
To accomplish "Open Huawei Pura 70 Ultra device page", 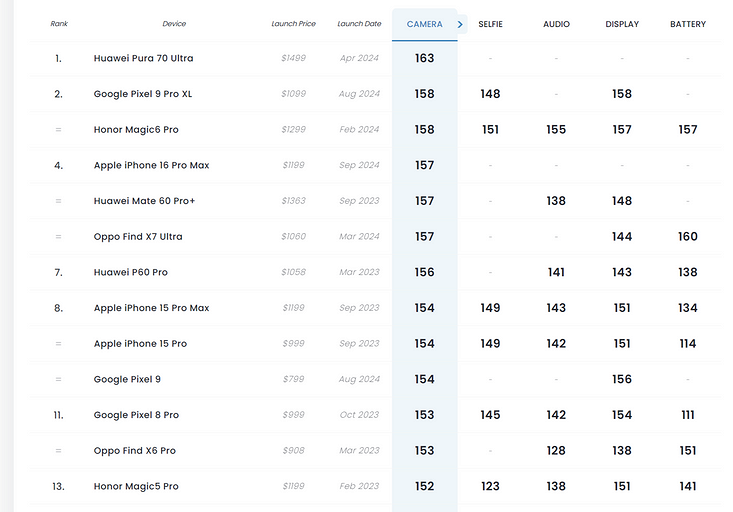I will (143, 58).
